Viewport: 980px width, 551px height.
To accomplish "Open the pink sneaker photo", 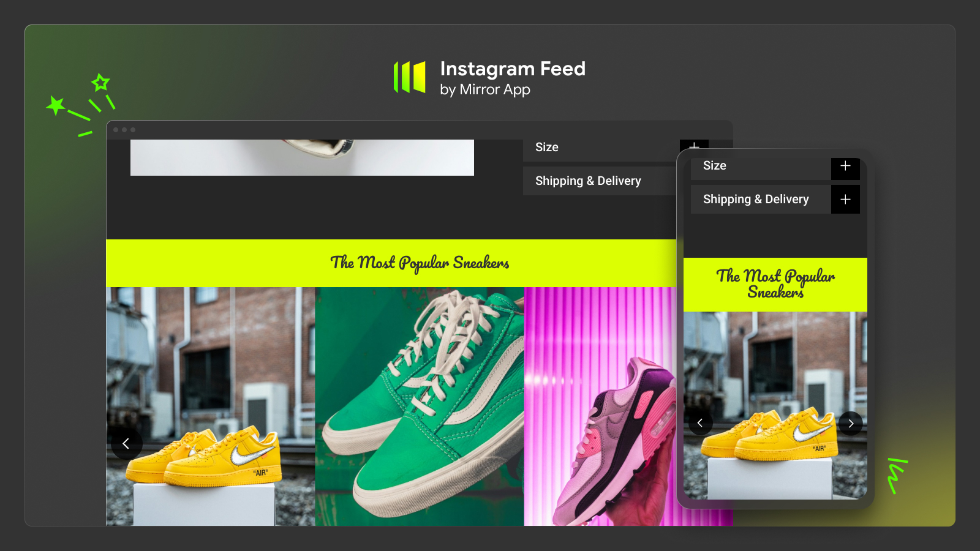I will [x=600, y=407].
